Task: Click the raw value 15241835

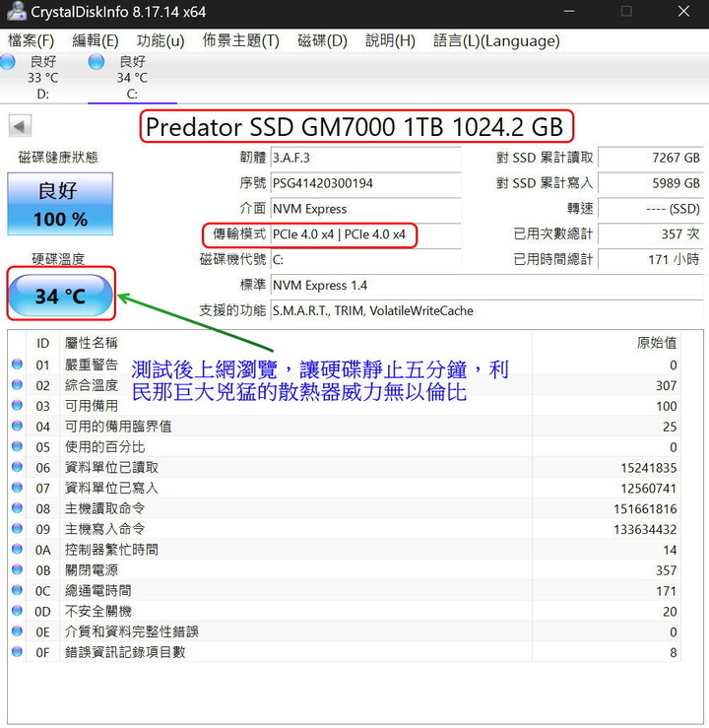Action: [x=649, y=468]
